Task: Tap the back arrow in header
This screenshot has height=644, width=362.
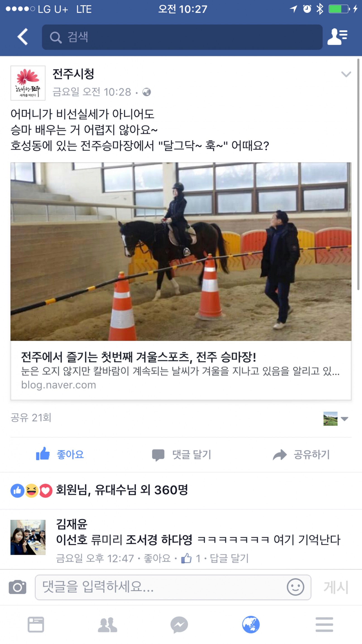Action: click(x=22, y=37)
